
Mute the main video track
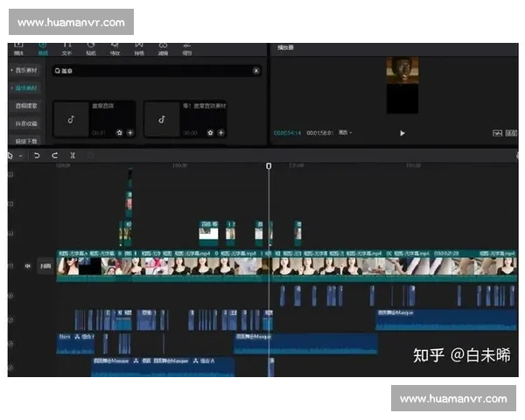(27, 265)
